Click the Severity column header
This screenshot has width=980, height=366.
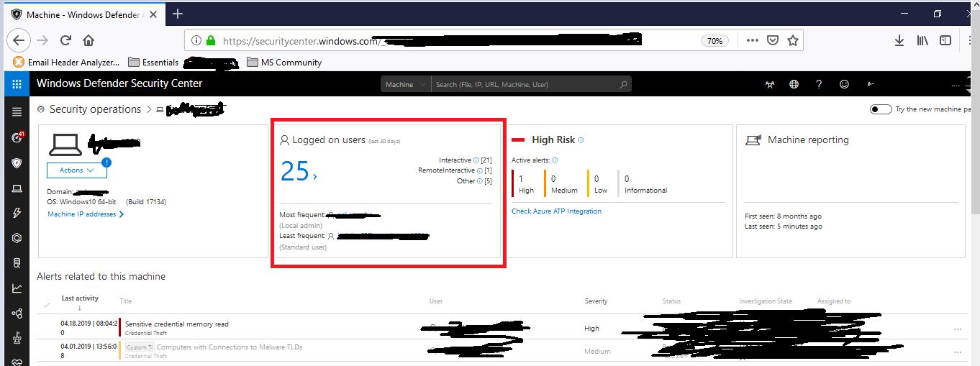(x=596, y=301)
